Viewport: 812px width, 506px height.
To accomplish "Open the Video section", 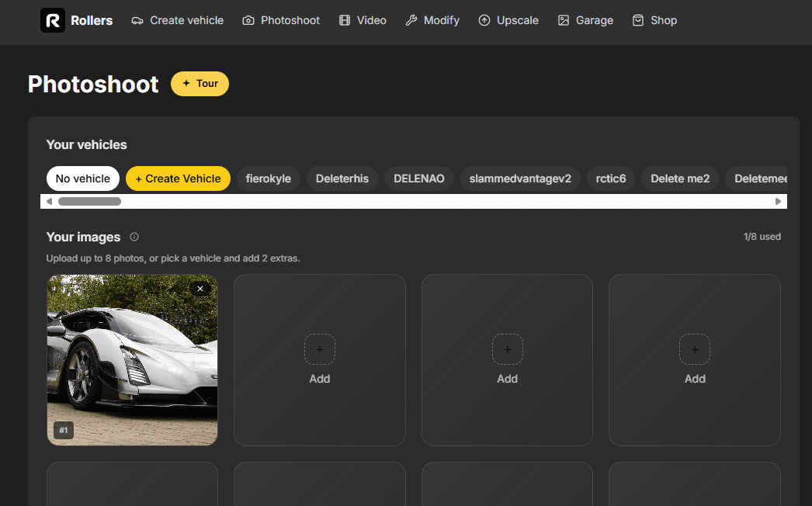I will (363, 20).
